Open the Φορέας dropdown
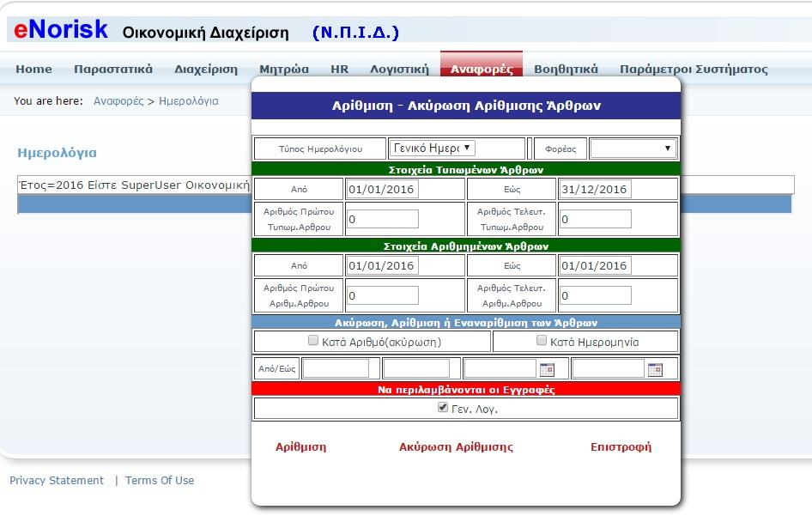Viewport: 812px width, 528px height. coord(633,149)
